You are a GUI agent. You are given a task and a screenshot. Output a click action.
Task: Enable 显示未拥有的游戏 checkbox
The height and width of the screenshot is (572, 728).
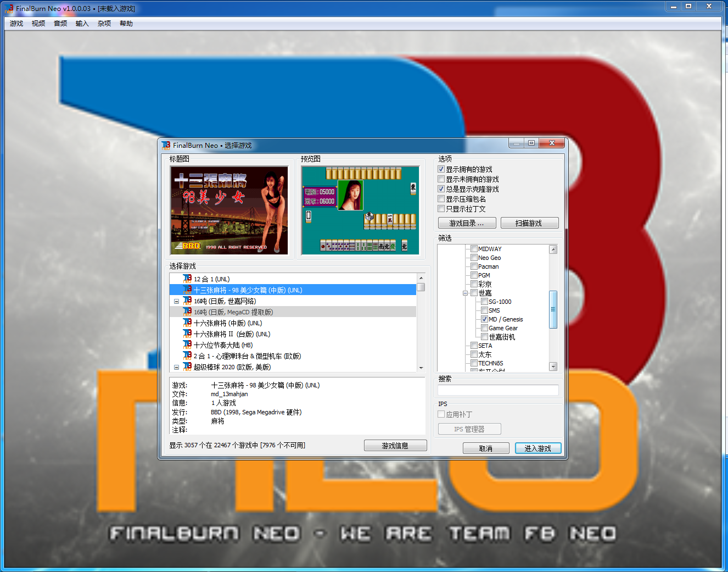pyautogui.click(x=441, y=179)
